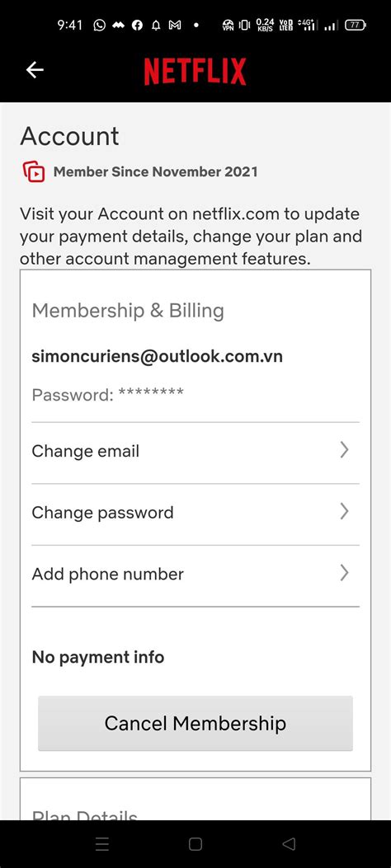Tap the back arrow in Netflix header
Viewport: 391px width, 868px height.
point(35,70)
